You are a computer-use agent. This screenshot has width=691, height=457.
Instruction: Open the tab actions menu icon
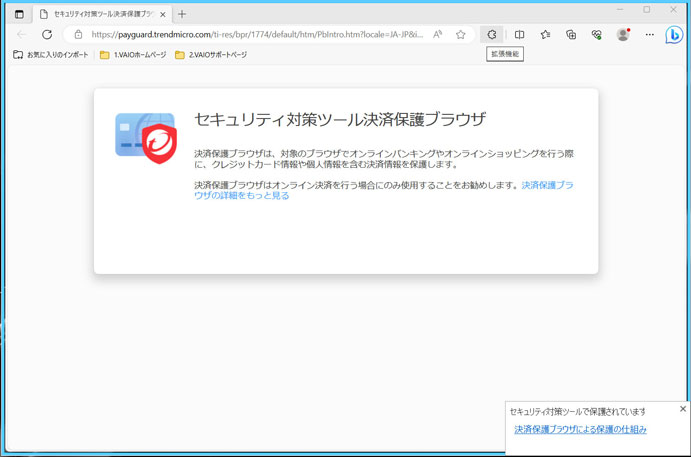(x=19, y=14)
